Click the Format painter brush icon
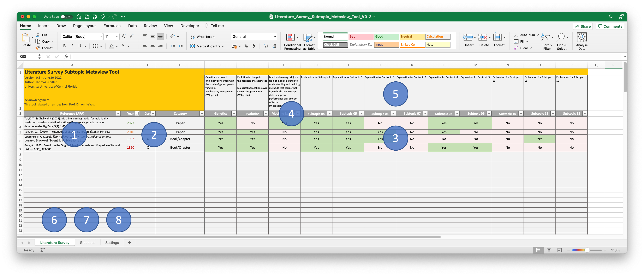Screen dimensions: 644x276 [x=38, y=48]
